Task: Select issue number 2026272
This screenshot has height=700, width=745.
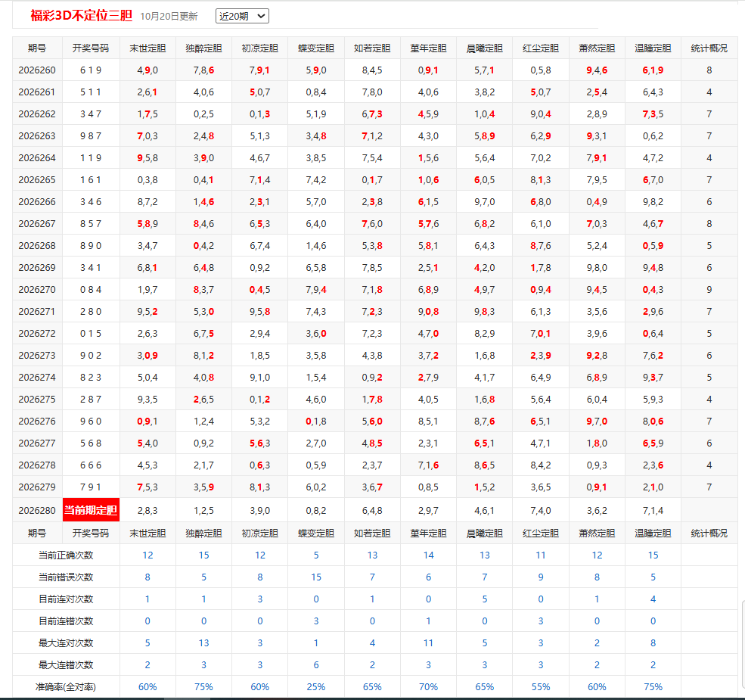Action: [x=37, y=334]
